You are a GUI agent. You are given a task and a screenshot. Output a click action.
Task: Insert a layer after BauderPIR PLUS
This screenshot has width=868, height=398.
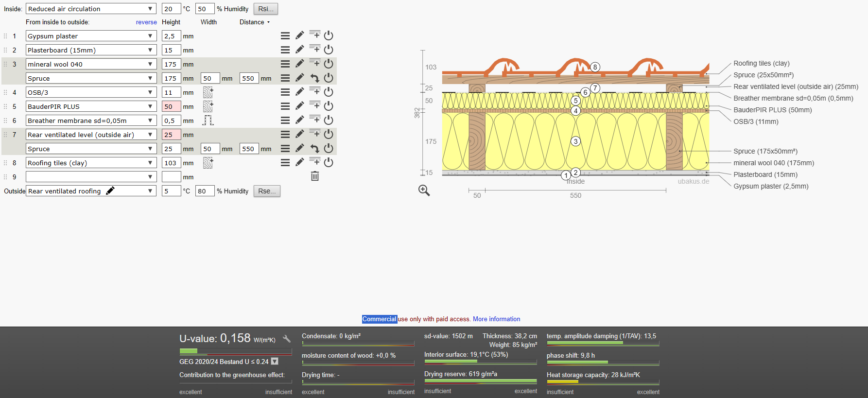[x=315, y=105]
